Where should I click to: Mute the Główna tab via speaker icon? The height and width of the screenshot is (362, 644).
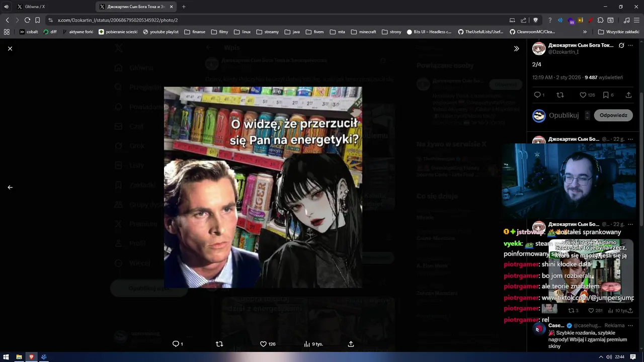[x=7, y=7]
